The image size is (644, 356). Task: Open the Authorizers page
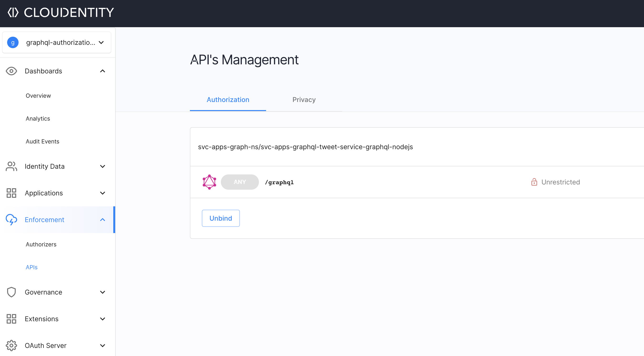click(41, 244)
